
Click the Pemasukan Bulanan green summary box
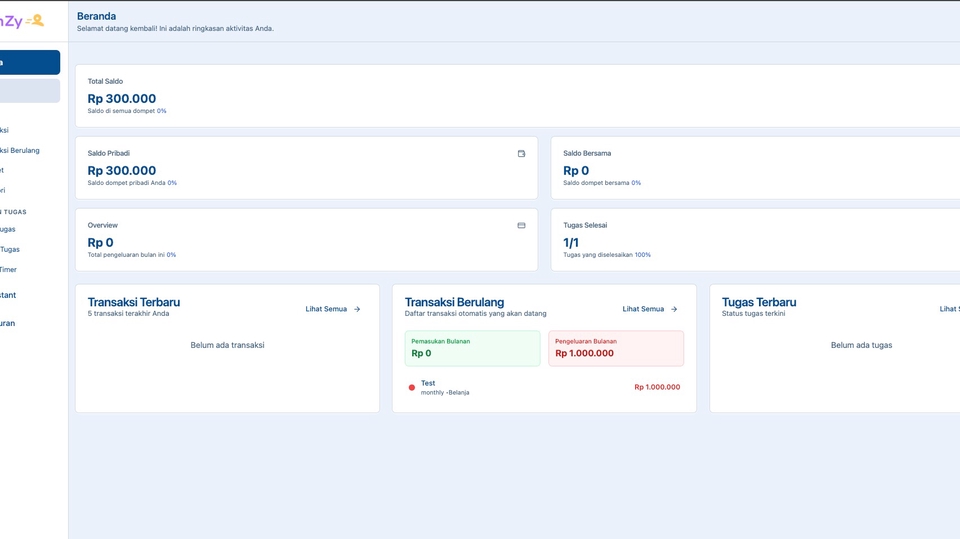pyautogui.click(x=472, y=348)
